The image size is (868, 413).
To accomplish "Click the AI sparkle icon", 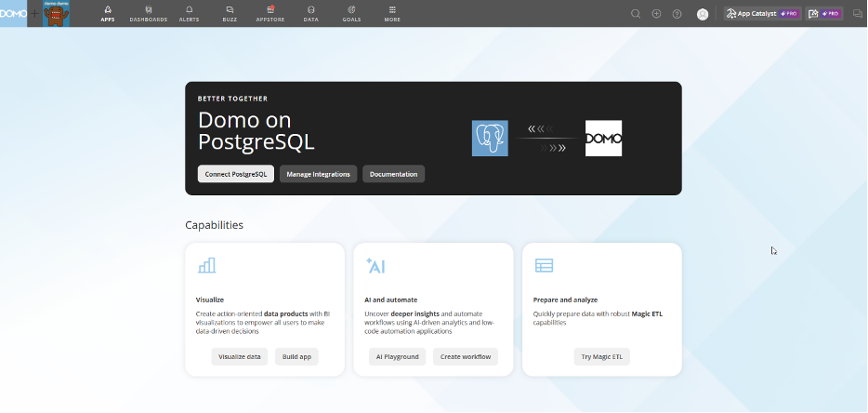I will click(x=375, y=265).
